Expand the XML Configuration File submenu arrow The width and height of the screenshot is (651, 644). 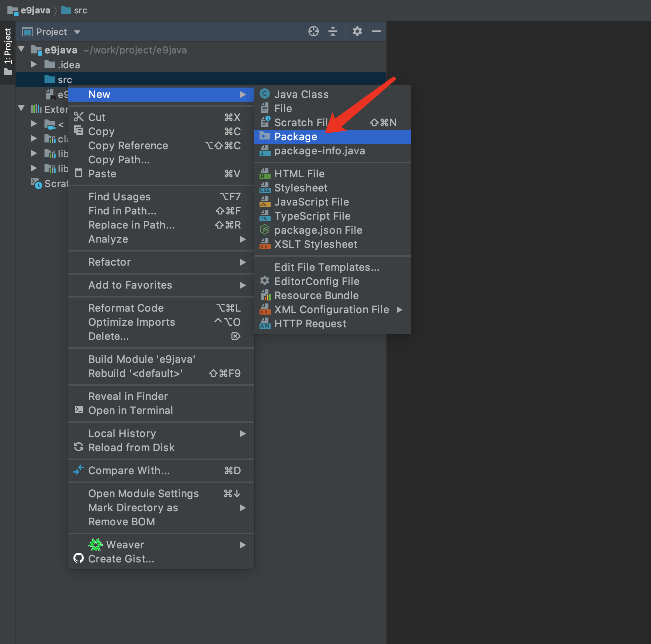tap(399, 309)
